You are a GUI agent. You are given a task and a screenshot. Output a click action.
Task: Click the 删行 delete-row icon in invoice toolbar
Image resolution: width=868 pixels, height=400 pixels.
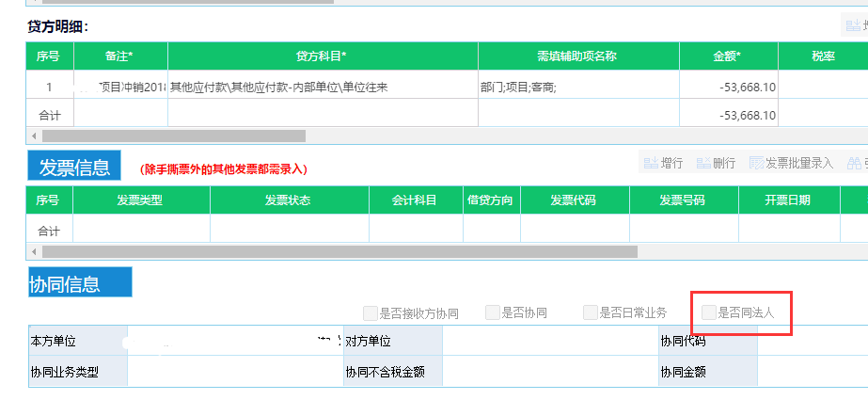(x=703, y=163)
